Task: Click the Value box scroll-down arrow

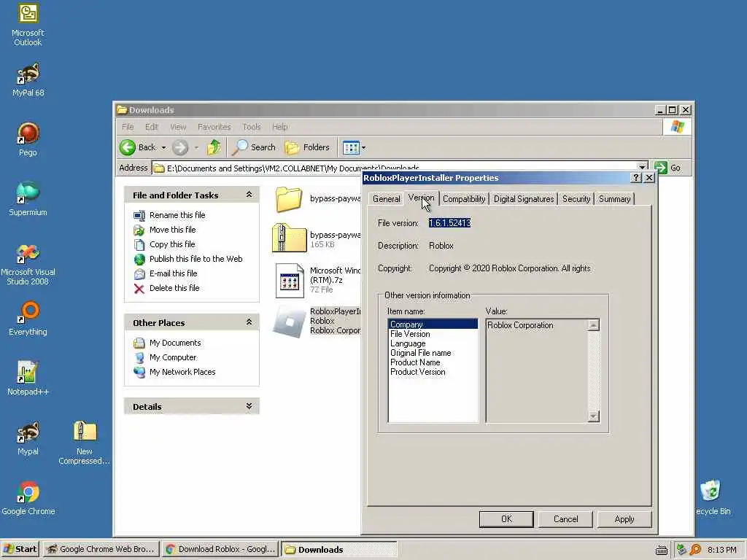Action: (593, 416)
